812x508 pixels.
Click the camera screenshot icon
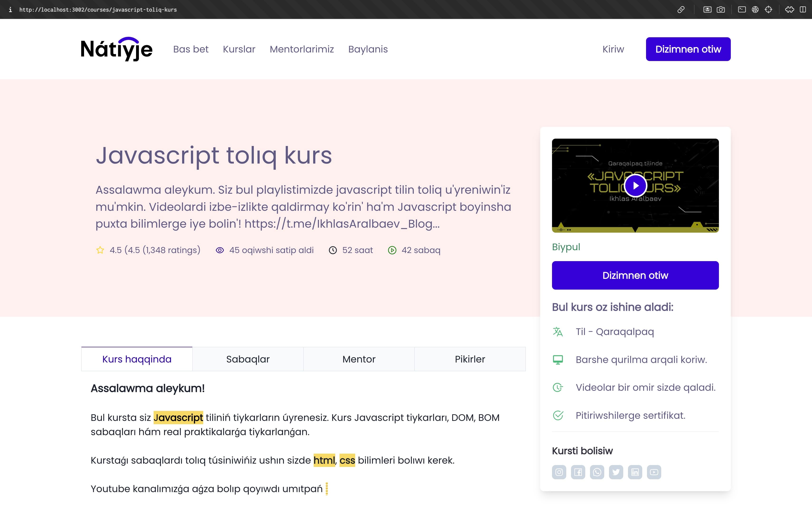(721, 9)
